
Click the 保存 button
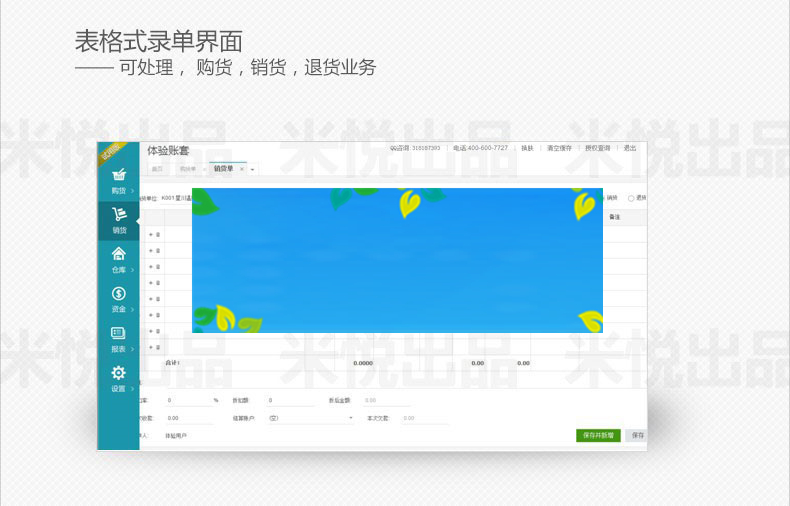pyautogui.click(x=636, y=436)
